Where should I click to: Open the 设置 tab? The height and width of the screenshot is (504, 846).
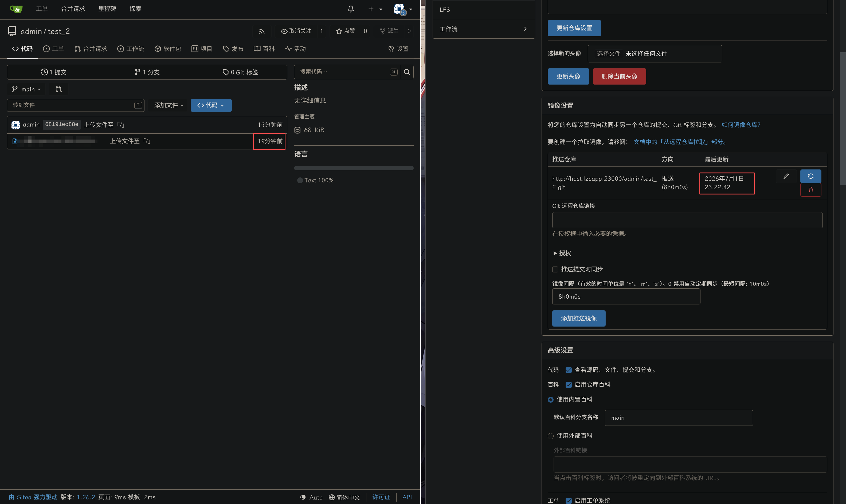[x=398, y=49]
